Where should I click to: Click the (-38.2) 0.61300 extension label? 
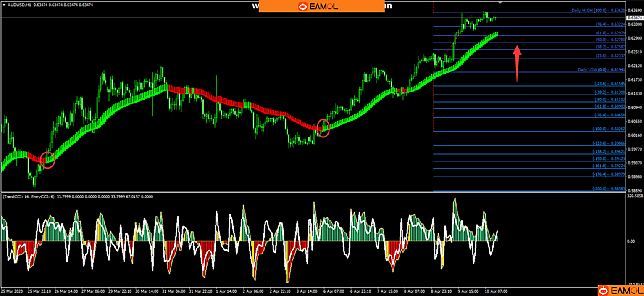click(x=610, y=92)
